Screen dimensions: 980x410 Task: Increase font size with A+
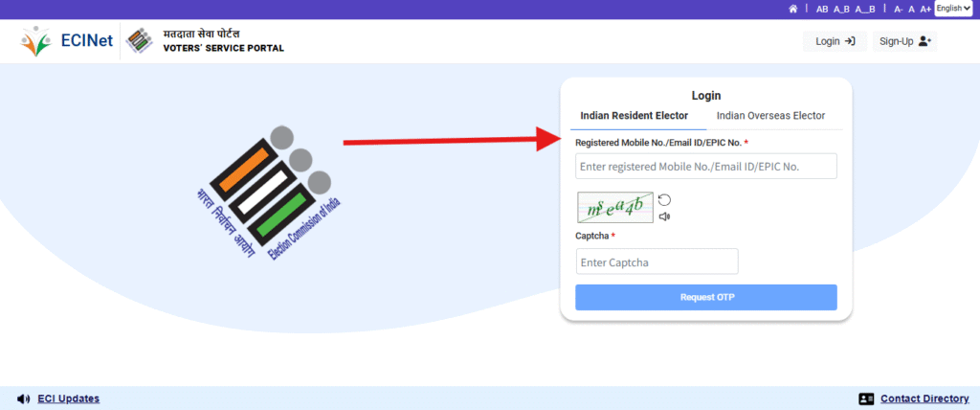click(x=925, y=9)
